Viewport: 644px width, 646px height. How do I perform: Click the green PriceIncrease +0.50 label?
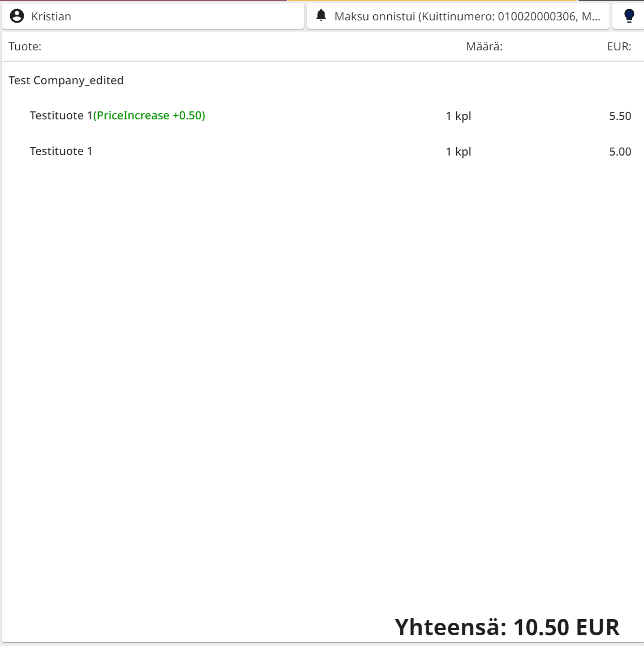click(x=149, y=116)
